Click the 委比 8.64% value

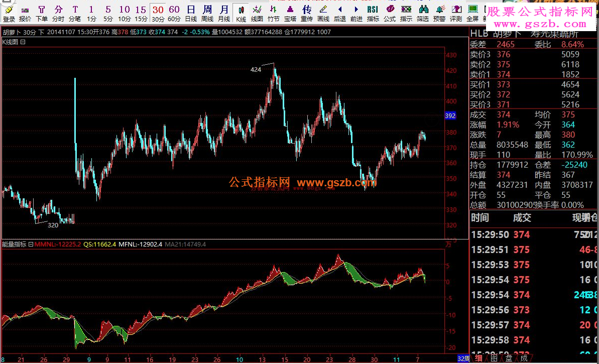pos(572,44)
